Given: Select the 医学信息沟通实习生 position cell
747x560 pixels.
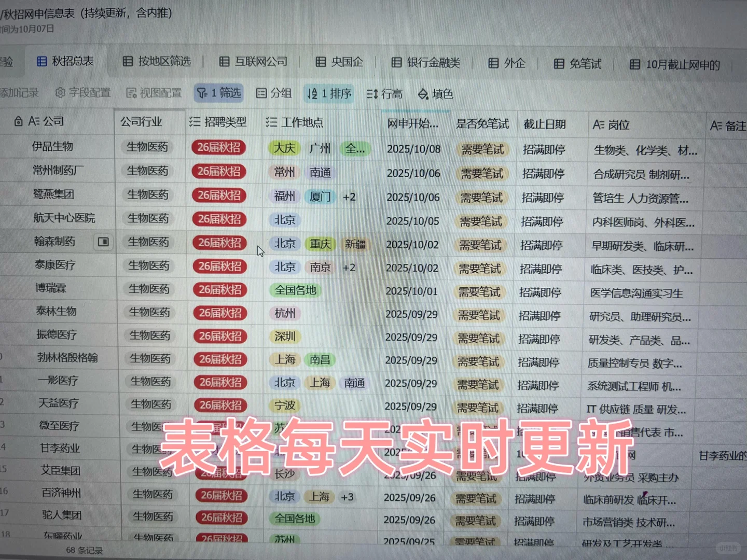Looking at the screenshot, I should tap(637, 293).
